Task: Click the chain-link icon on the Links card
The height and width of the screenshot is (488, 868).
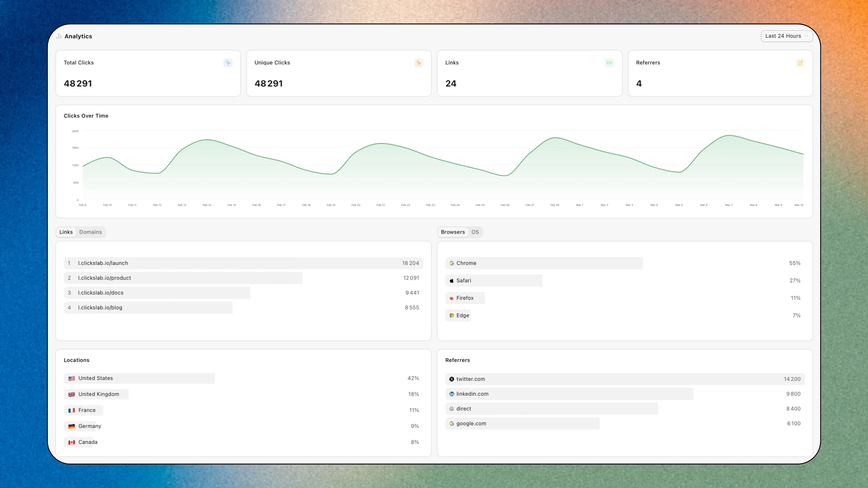Action: (610, 63)
